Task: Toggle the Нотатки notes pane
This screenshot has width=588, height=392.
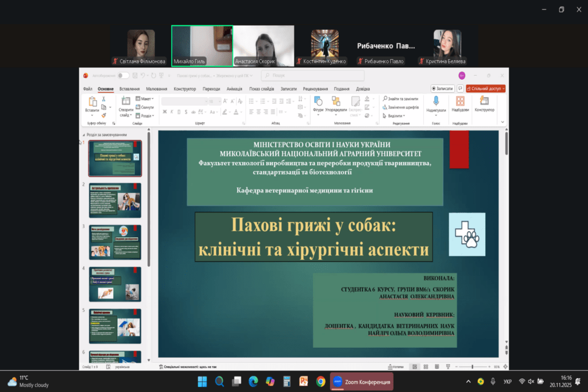Action: click(x=397, y=366)
